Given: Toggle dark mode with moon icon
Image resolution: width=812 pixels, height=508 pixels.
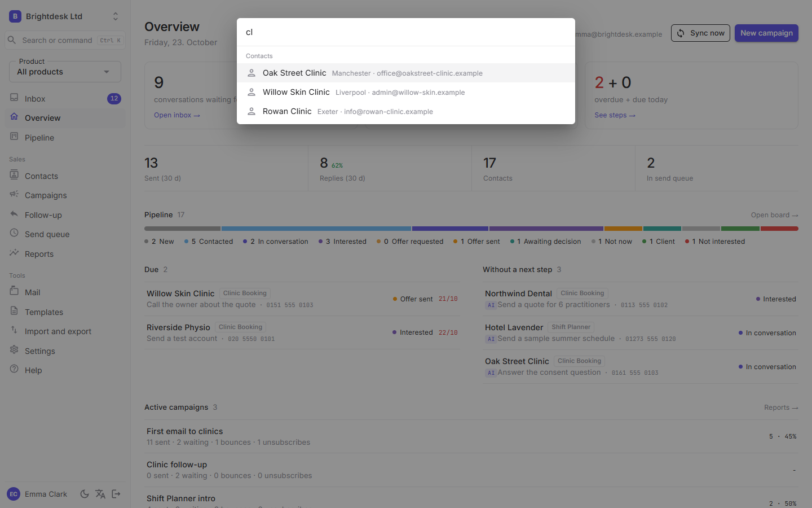Looking at the screenshot, I should pyautogui.click(x=85, y=494).
